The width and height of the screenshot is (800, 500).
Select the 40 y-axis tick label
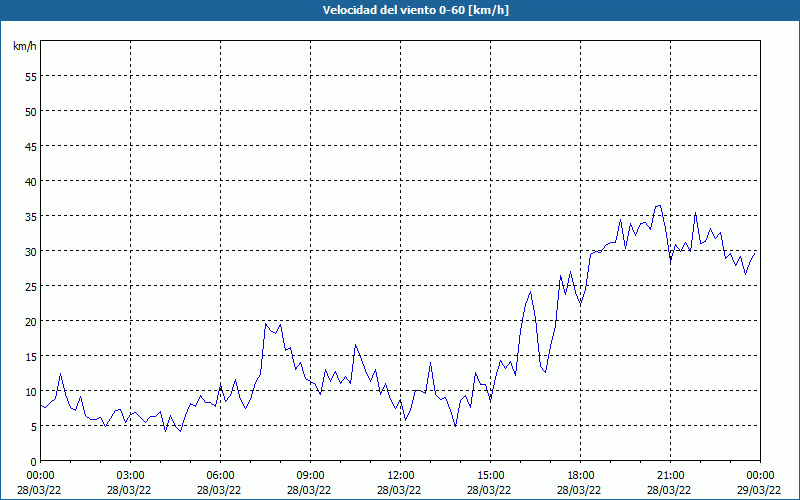[x=31, y=182]
